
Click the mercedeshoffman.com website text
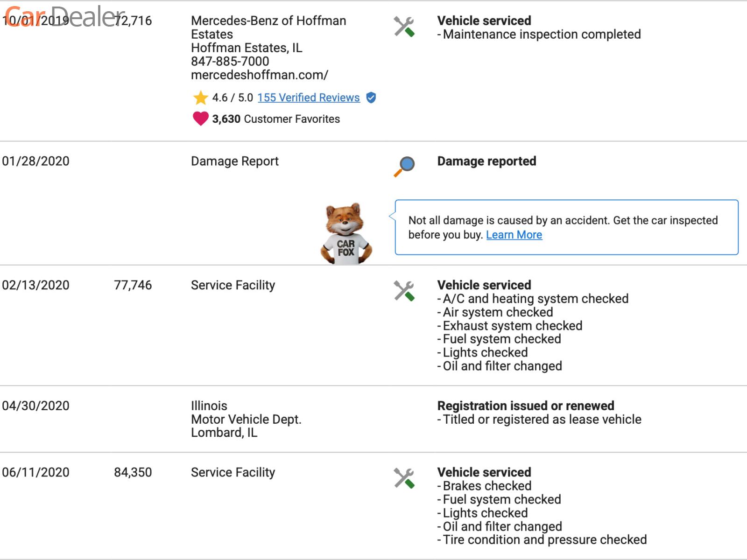pyautogui.click(x=260, y=75)
